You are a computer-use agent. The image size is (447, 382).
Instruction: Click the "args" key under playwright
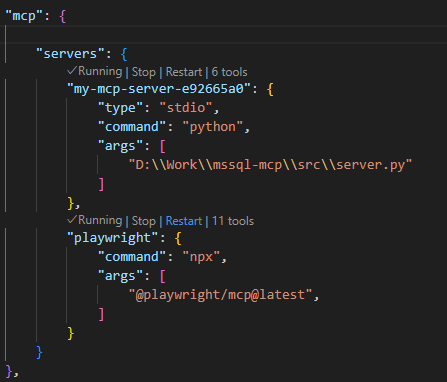click(x=121, y=276)
